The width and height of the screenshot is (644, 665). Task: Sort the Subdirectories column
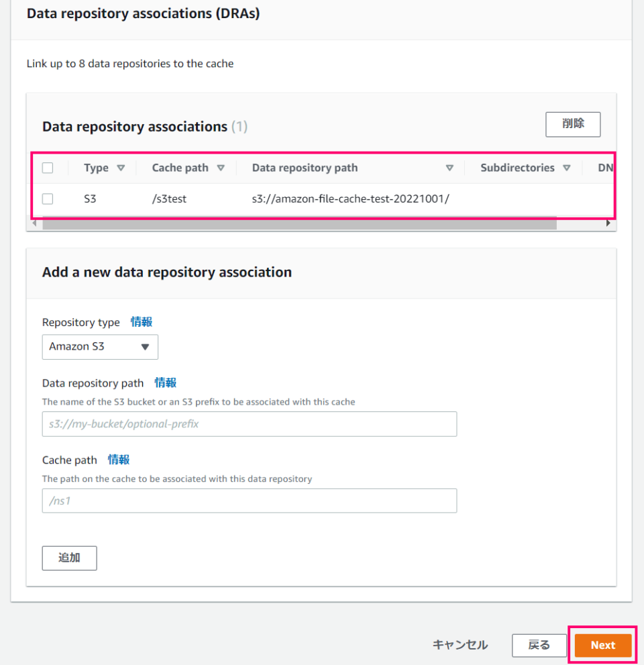(567, 167)
